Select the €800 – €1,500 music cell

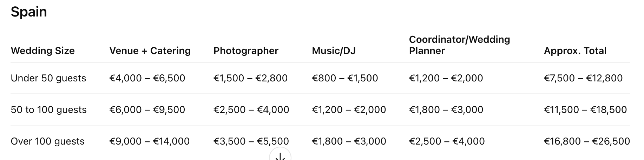click(345, 78)
